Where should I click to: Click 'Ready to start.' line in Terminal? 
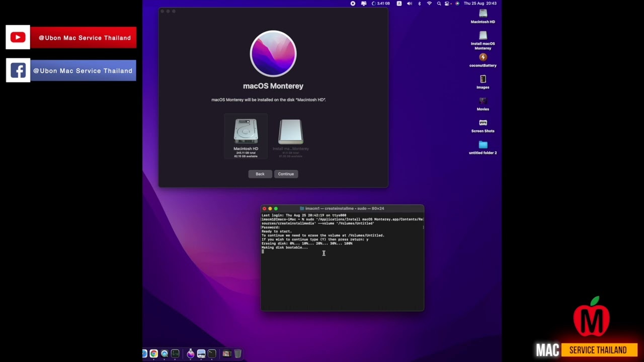277,231
